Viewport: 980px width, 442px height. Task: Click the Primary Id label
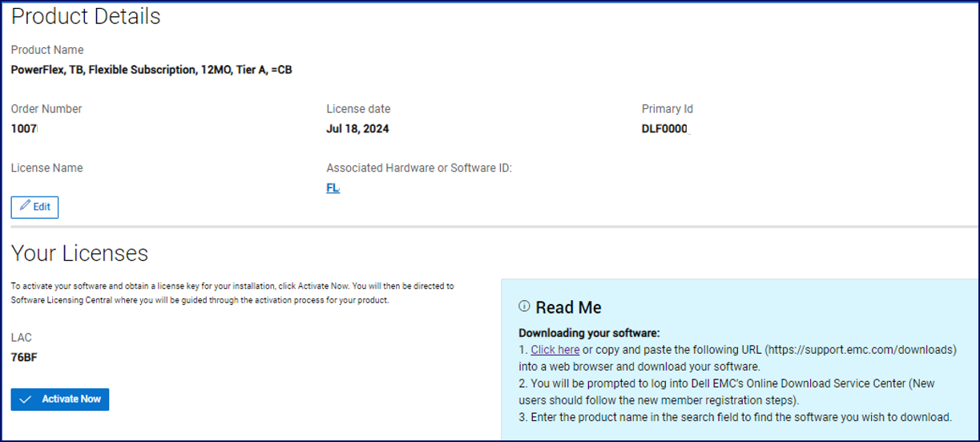tap(667, 109)
